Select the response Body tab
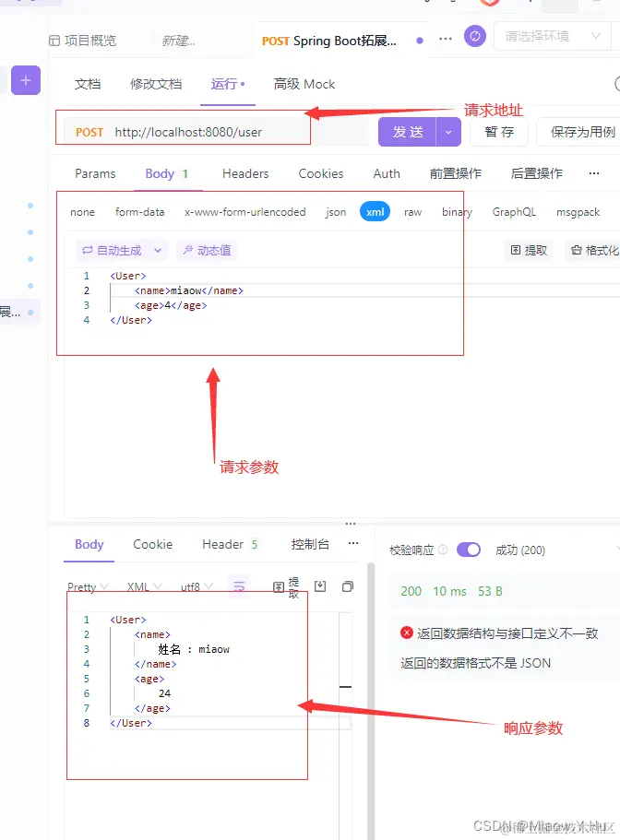The width and height of the screenshot is (620, 840). [89, 544]
